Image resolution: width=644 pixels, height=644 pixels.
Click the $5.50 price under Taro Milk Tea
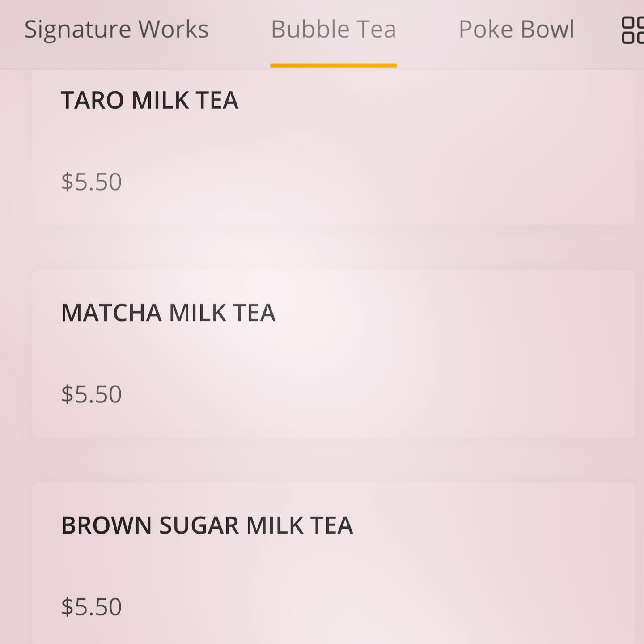[91, 182]
